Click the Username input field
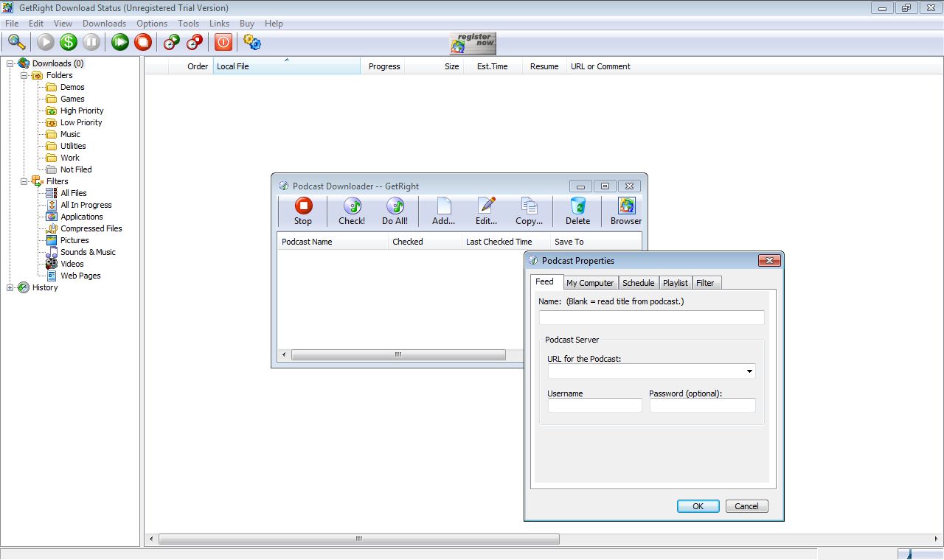 tap(594, 405)
